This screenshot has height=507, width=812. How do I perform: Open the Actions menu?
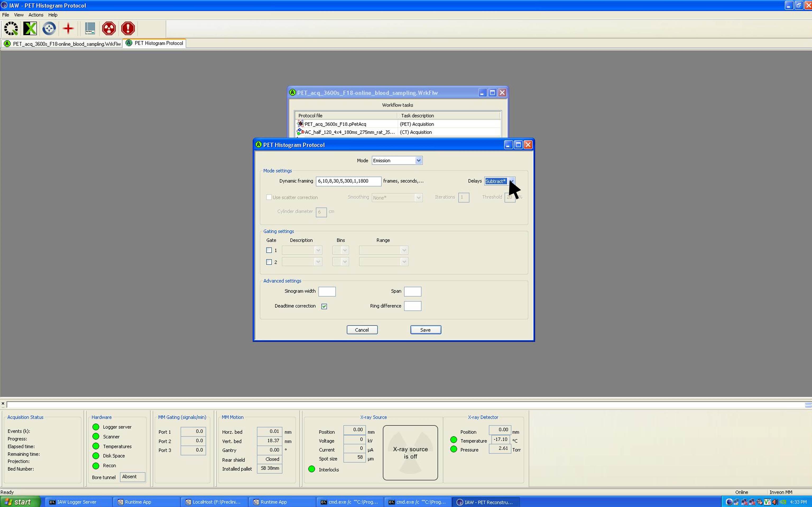pyautogui.click(x=36, y=15)
